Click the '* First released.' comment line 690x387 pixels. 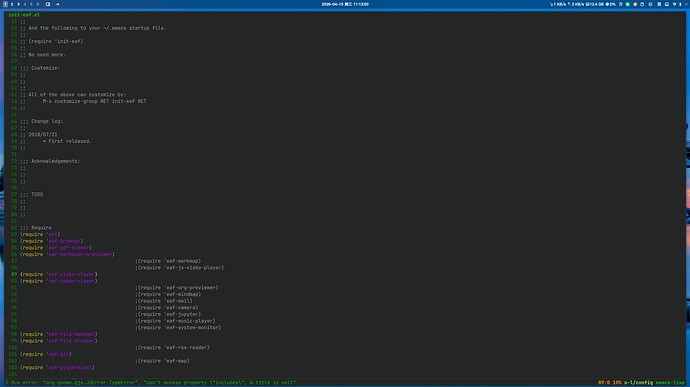[x=67, y=141]
